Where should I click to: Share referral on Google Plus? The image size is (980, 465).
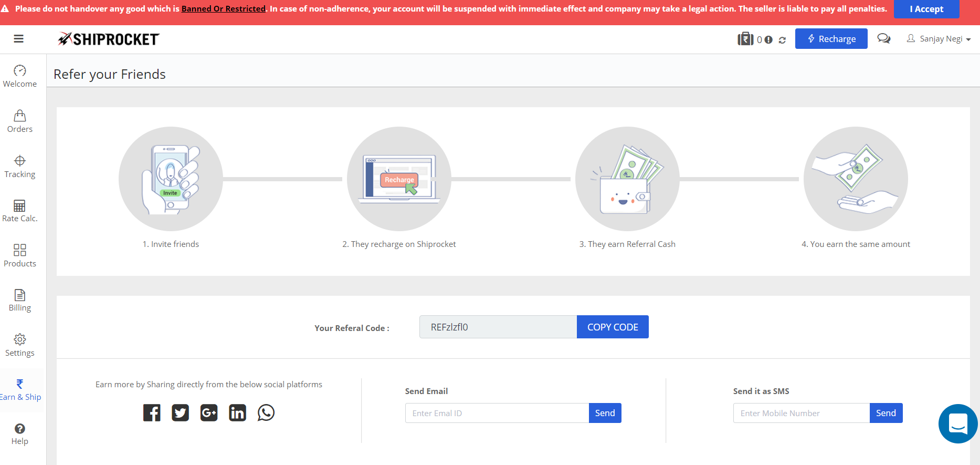(x=209, y=413)
